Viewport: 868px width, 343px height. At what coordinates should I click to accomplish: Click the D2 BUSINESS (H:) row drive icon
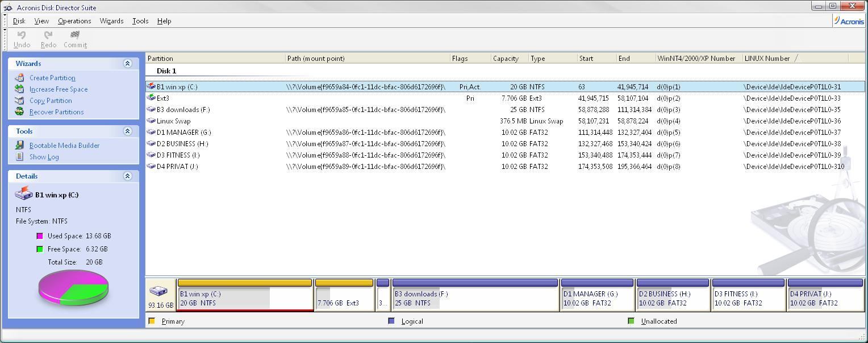click(151, 143)
